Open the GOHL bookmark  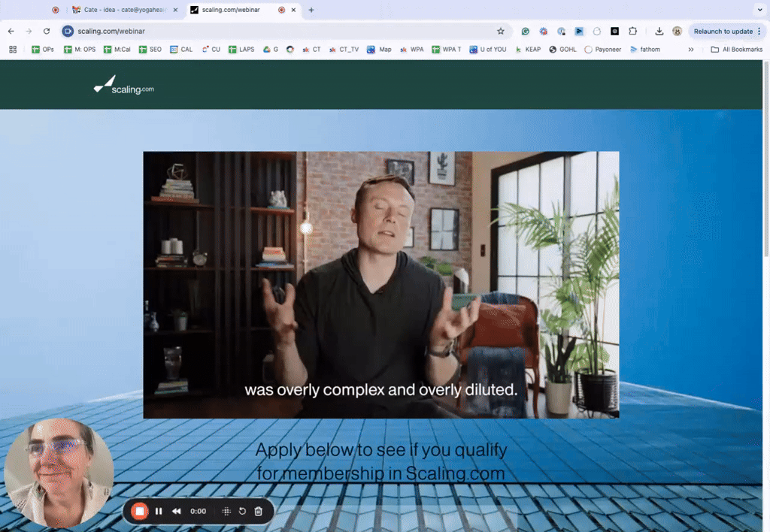pyautogui.click(x=562, y=49)
